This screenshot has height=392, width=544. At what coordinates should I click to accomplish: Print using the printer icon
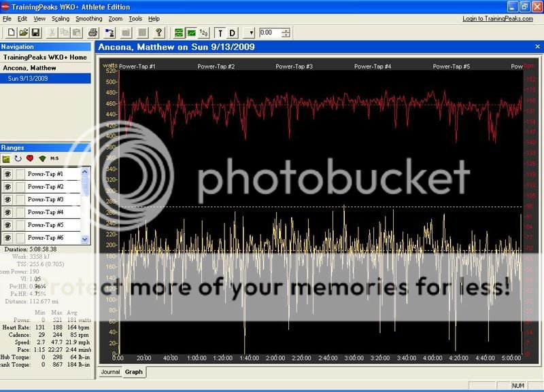(92, 33)
